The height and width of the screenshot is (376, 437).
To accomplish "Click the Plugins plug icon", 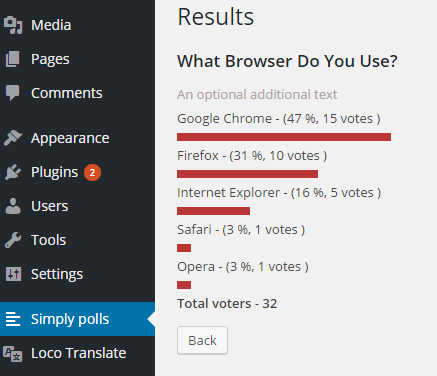I will [13, 172].
